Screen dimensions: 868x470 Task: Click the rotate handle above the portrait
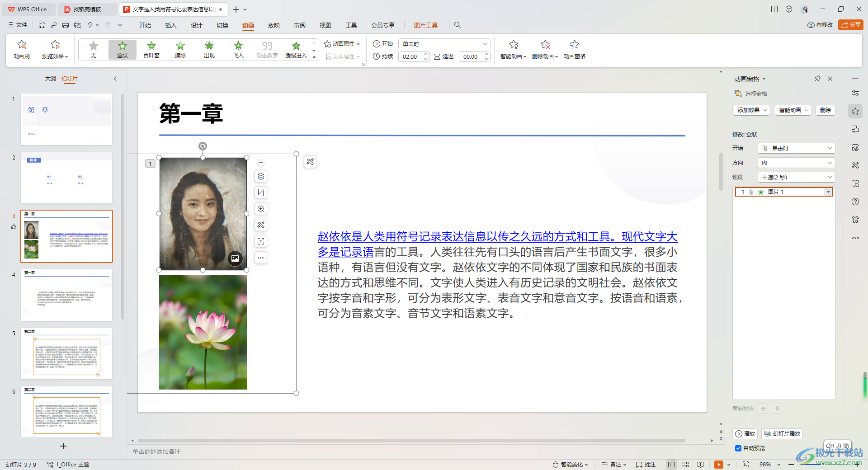click(x=203, y=146)
